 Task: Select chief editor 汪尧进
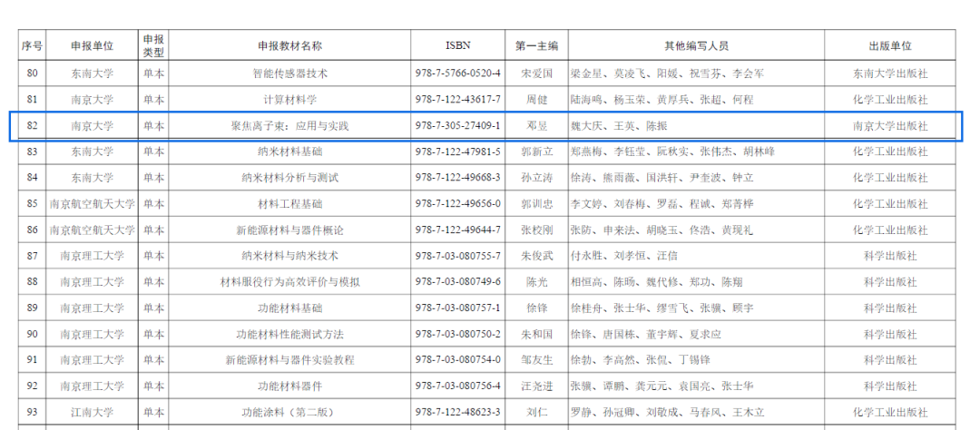pos(537,386)
